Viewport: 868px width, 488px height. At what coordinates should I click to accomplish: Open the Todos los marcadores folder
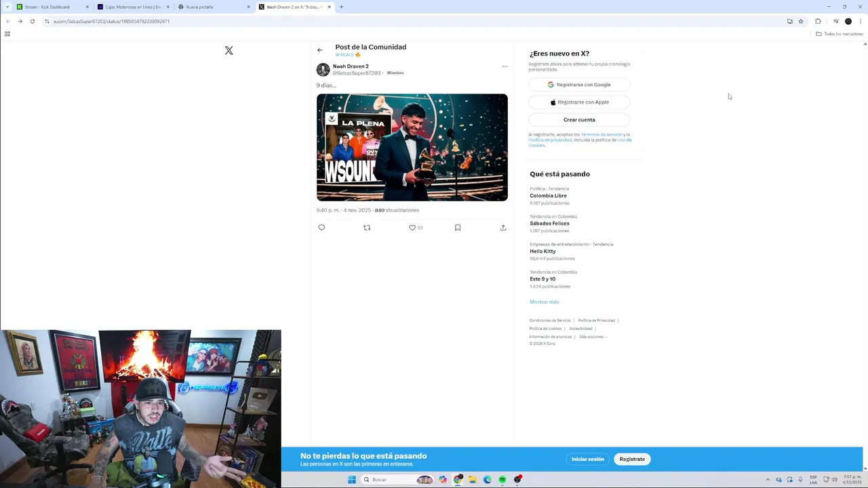840,34
